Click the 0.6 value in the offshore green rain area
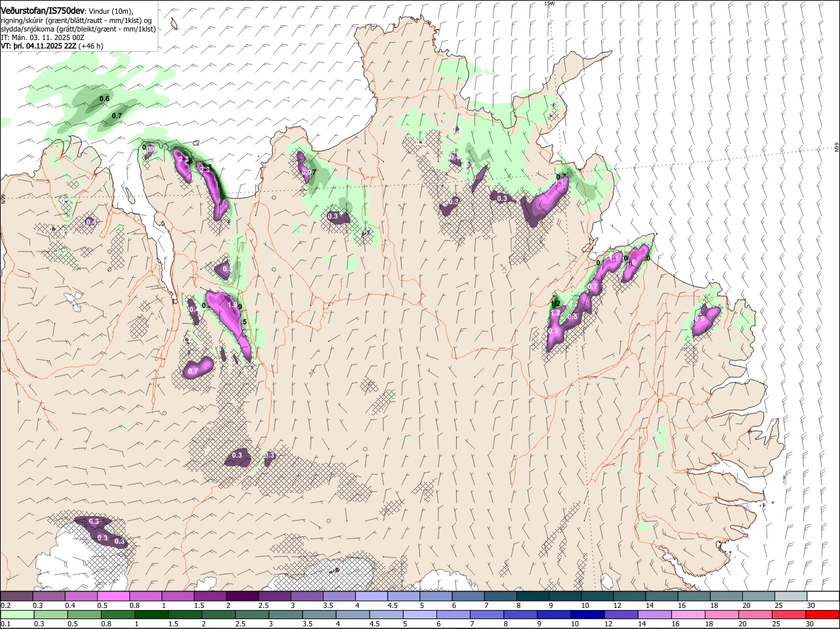Viewport: 840px width, 629px height. click(104, 99)
